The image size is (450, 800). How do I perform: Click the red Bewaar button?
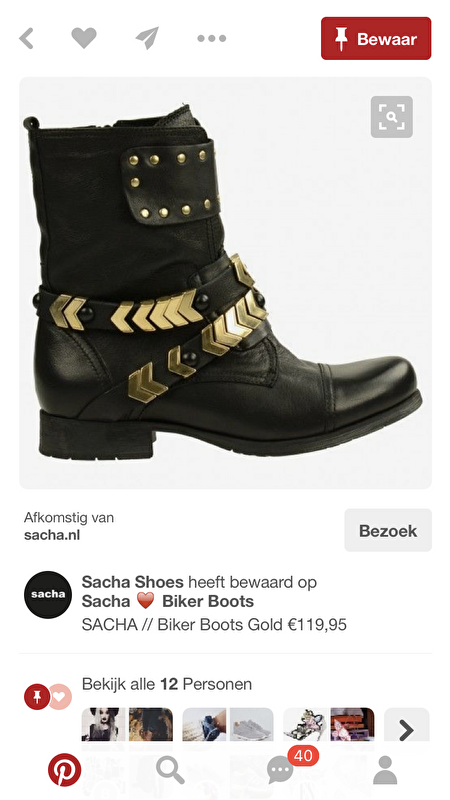[x=376, y=39]
